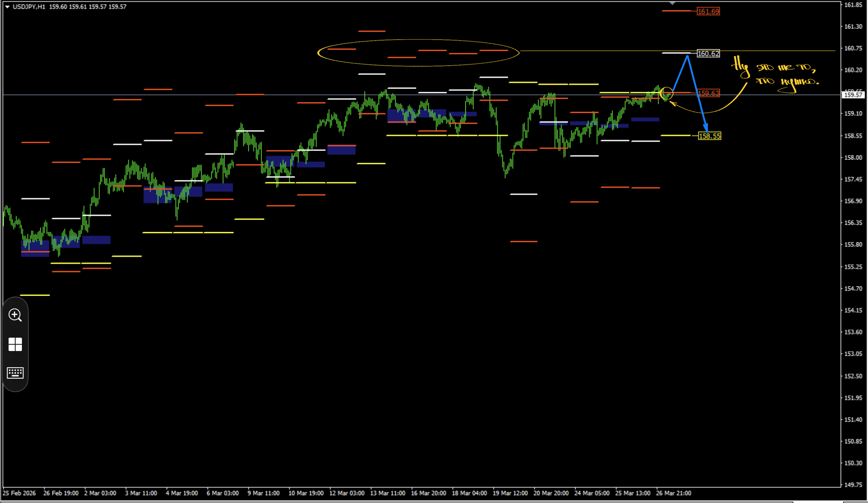
Task: Click 153.60 on the price axis
Action: click(853, 332)
